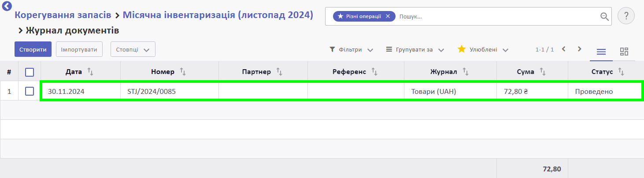Open the Улюблені favorites menu
The height and width of the screenshot is (178, 644).
click(x=483, y=49)
